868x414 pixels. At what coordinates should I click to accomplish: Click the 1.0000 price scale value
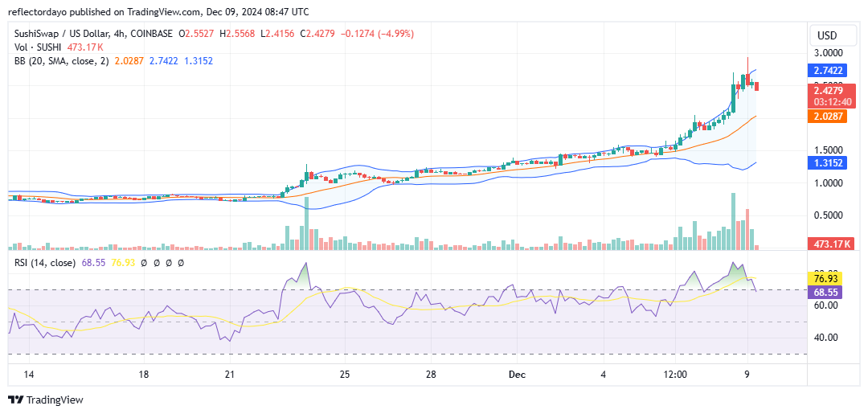coord(828,183)
